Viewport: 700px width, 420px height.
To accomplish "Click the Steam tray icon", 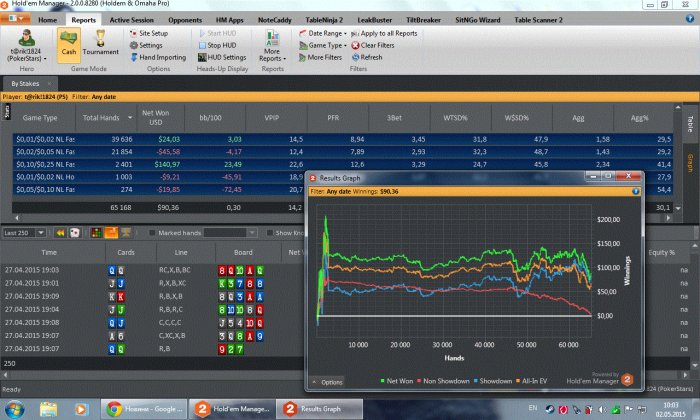I will tap(550, 409).
